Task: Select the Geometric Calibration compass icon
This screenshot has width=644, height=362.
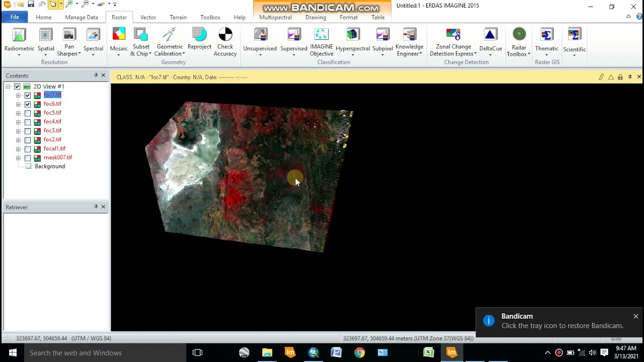Action: point(170,35)
